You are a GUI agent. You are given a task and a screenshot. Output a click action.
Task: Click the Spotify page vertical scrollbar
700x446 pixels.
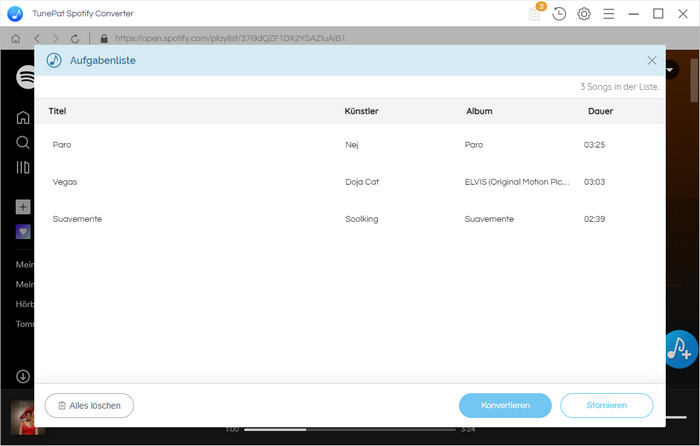pos(694,80)
